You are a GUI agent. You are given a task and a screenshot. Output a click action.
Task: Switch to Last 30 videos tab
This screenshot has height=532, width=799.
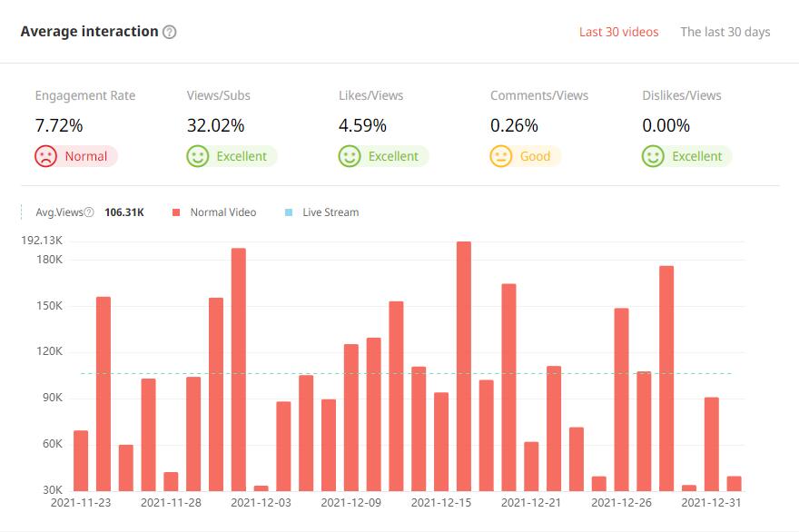(618, 32)
